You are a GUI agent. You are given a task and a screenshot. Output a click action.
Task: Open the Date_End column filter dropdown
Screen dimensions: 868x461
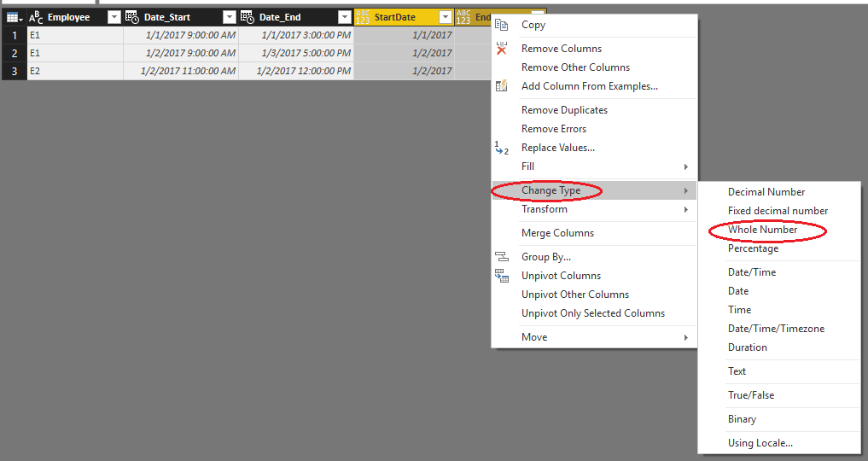coord(345,18)
